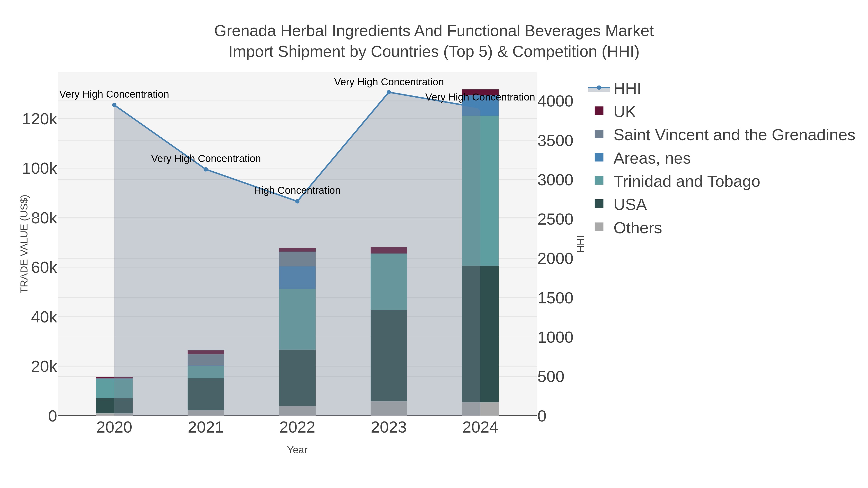The image size is (868, 488).
Task: Click the 2020 USA bar segment
Action: click(x=114, y=406)
